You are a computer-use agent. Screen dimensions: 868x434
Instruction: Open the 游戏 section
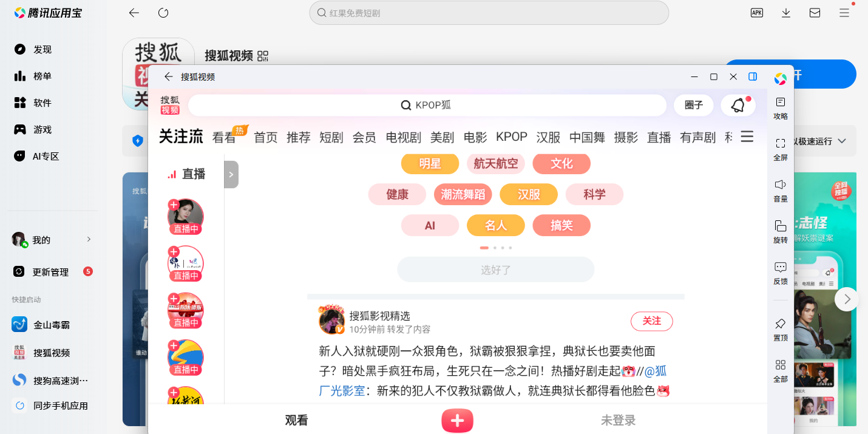pyautogui.click(x=33, y=129)
